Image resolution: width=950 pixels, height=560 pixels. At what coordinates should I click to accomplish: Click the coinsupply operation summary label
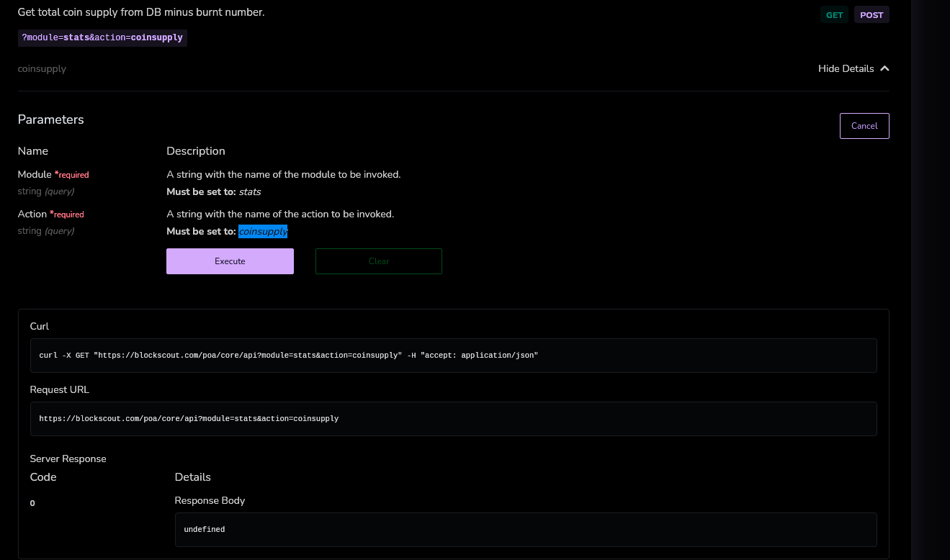pos(41,68)
